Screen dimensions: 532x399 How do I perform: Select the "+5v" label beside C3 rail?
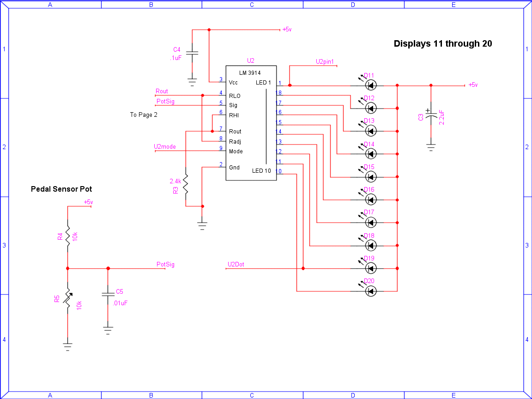473,85
